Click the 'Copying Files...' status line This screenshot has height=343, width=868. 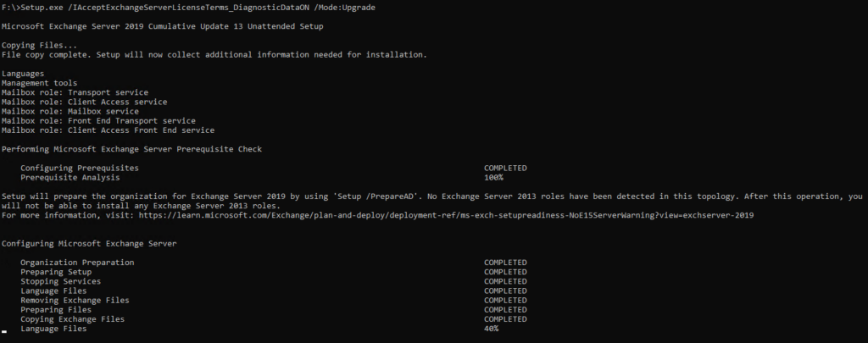[x=39, y=45]
